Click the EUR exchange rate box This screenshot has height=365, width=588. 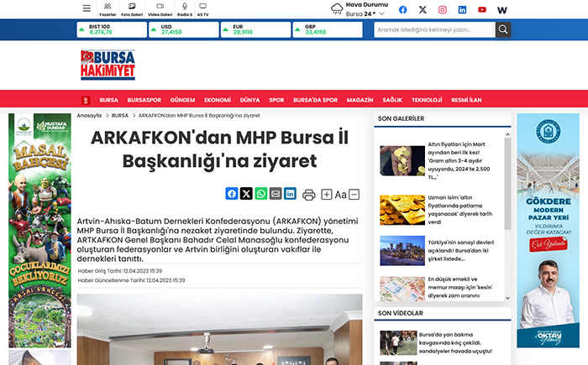point(255,29)
